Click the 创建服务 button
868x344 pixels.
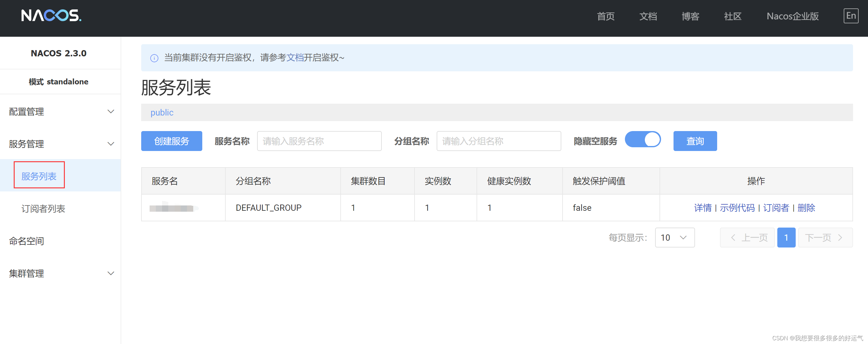tap(171, 141)
